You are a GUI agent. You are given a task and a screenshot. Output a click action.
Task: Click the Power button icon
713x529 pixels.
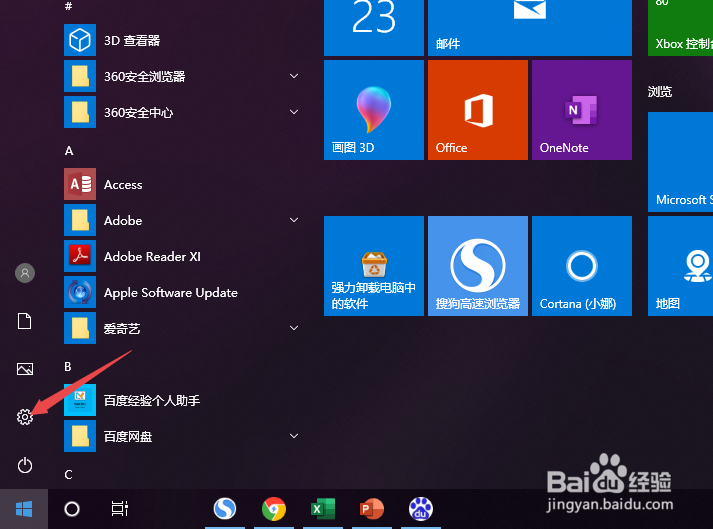coord(25,465)
